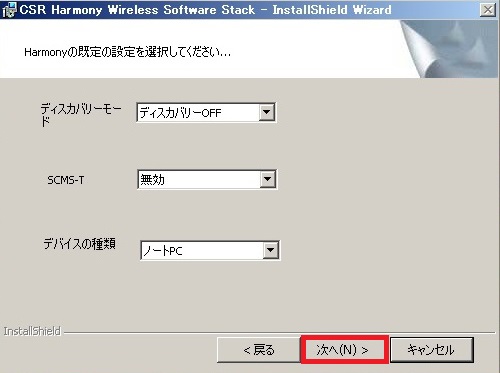Cancel setup with the キャンセル button
This screenshot has width=500, height=373.
(432, 349)
